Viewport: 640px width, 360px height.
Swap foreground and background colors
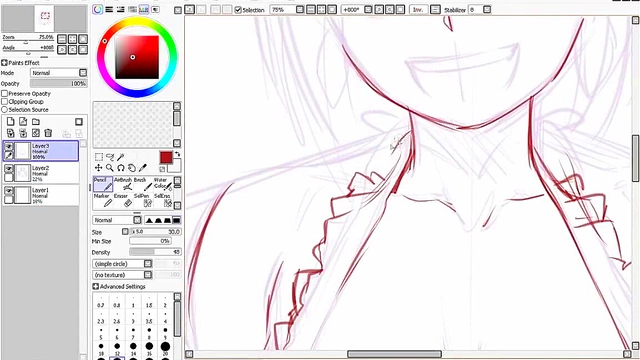pos(178,154)
